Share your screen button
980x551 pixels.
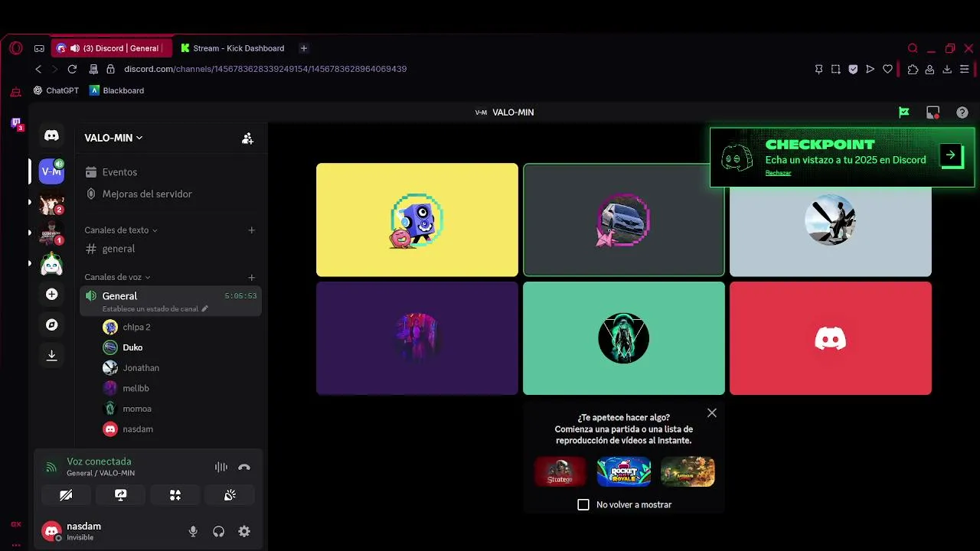[x=120, y=495]
